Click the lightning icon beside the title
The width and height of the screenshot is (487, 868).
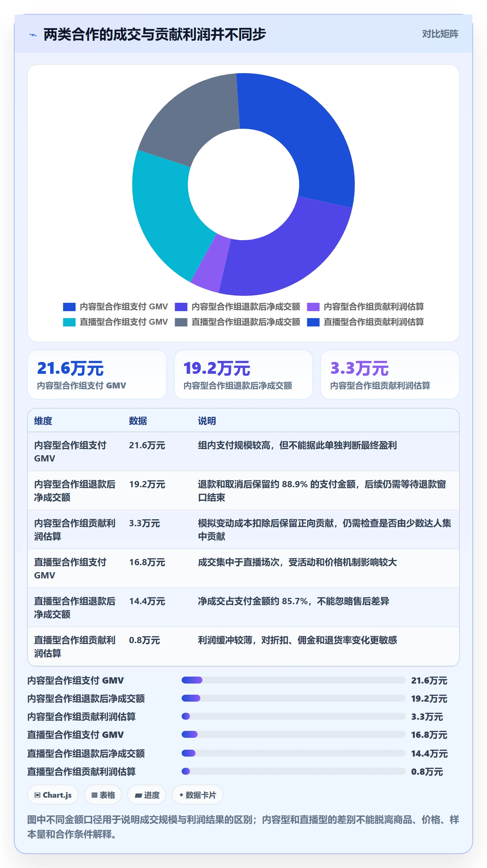point(33,35)
